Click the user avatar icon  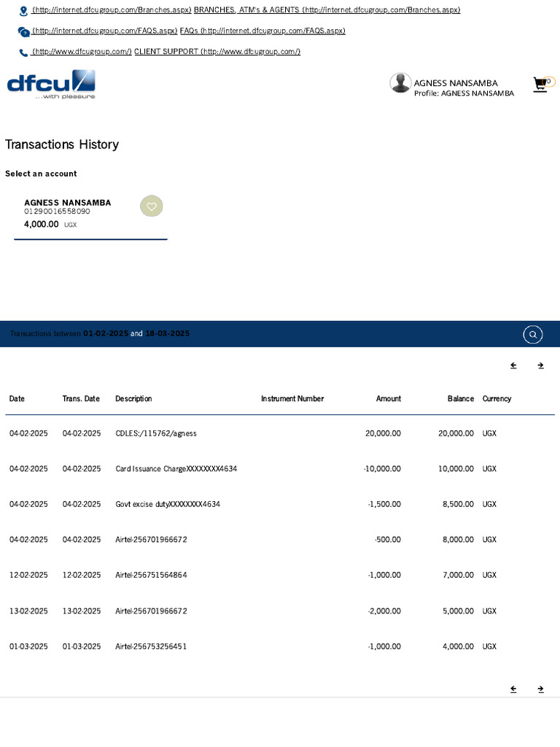[x=400, y=83]
